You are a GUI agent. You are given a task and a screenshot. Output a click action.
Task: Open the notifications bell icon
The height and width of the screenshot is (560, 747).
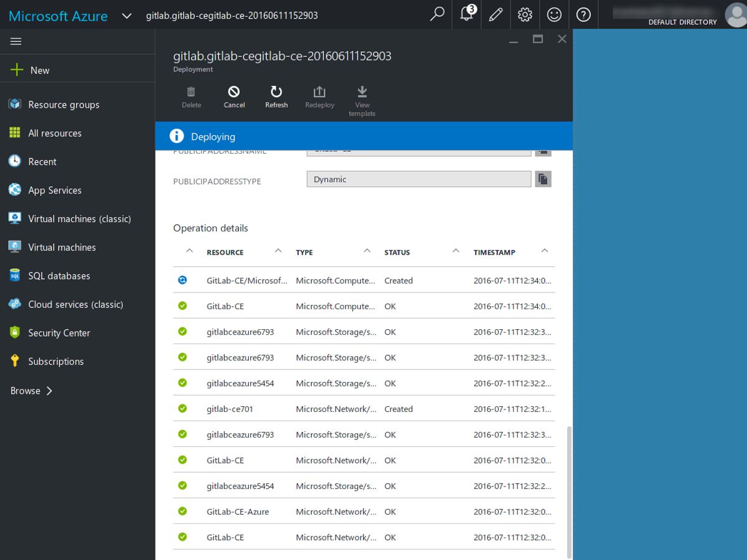coord(466,14)
